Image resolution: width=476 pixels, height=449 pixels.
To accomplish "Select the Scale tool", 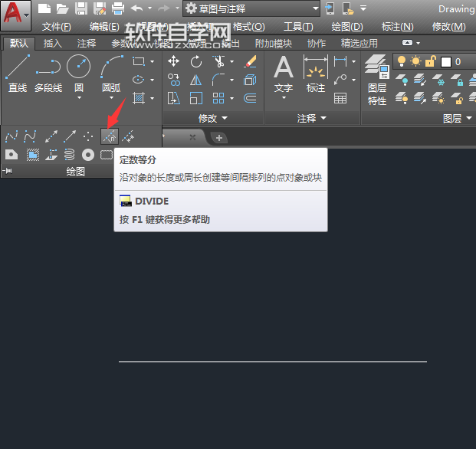I will [196, 98].
